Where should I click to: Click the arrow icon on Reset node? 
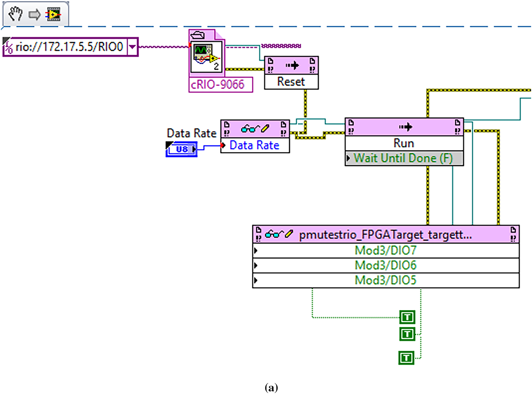point(292,65)
